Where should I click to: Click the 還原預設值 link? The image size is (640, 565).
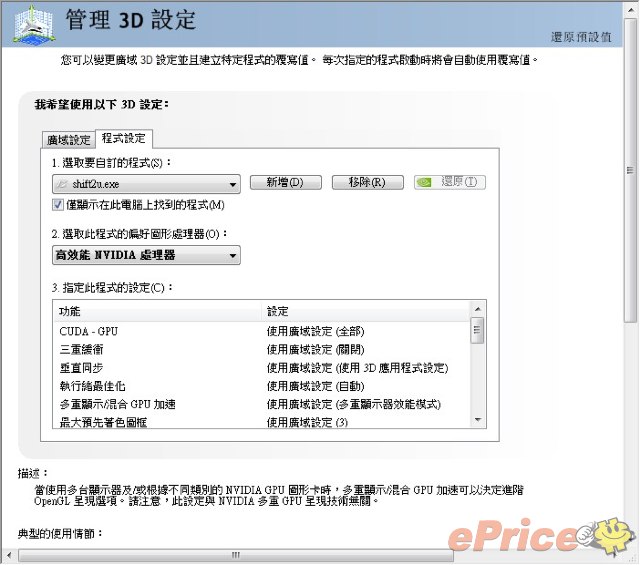[581, 37]
